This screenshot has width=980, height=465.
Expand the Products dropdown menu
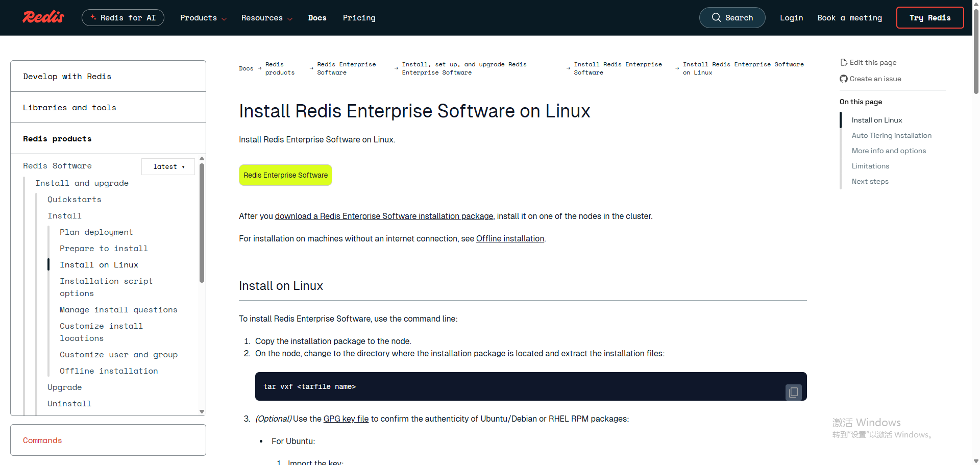click(203, 18)
